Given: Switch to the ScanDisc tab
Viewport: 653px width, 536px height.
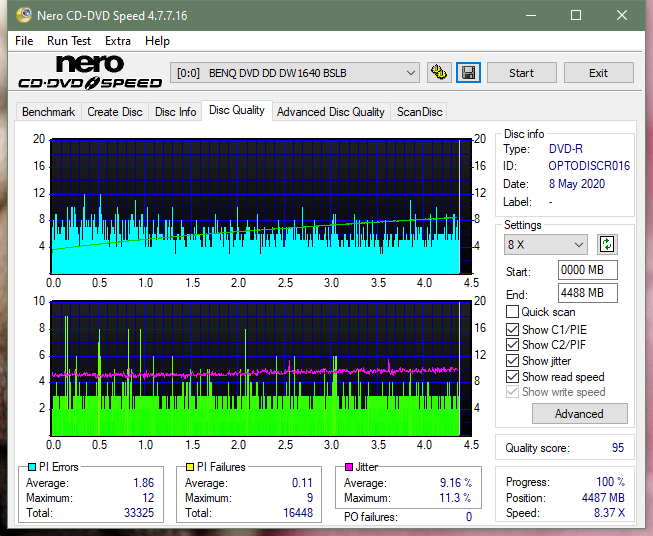Looking at the screenshot, I should tap(419, 112).
